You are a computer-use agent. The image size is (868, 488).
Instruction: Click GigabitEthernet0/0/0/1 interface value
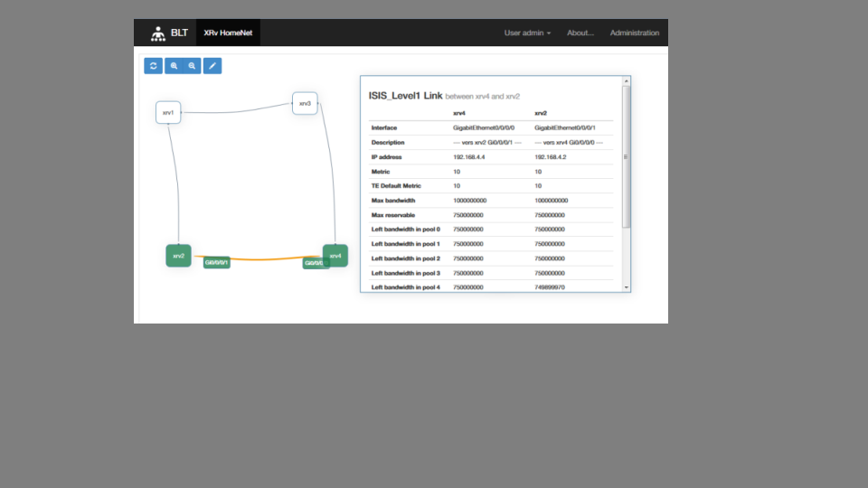click(x=564, y=127)
